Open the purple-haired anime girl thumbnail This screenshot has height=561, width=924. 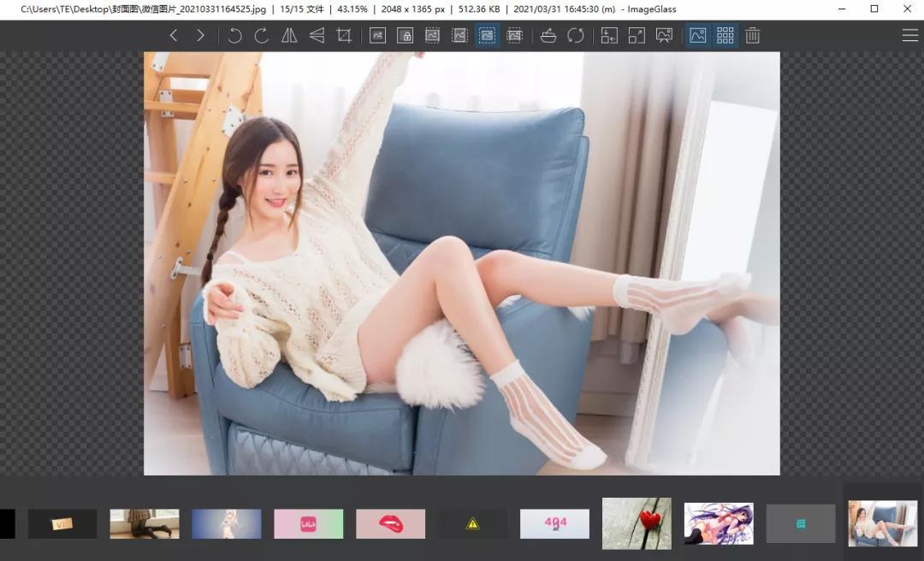[719, 524]
